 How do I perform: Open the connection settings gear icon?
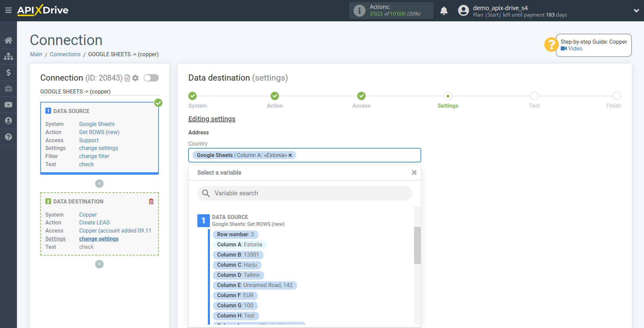click(x=135, y=78)
